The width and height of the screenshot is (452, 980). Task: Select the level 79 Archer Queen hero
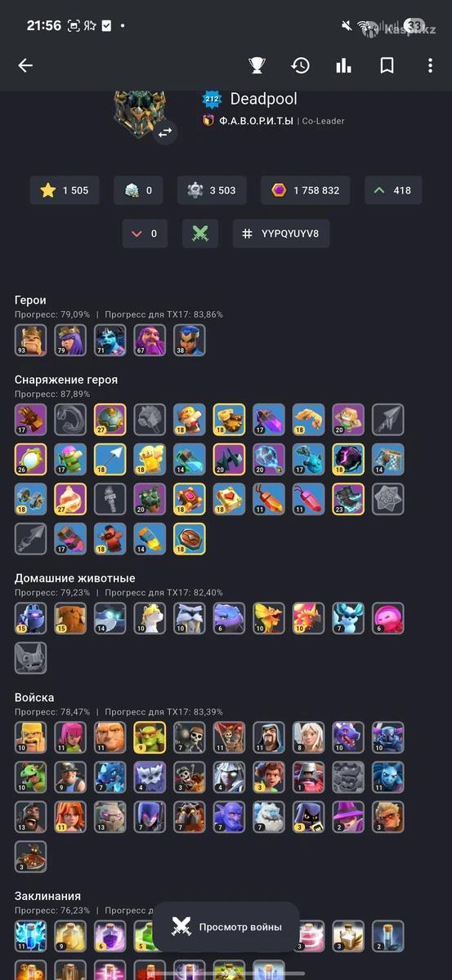click(70, 341)
